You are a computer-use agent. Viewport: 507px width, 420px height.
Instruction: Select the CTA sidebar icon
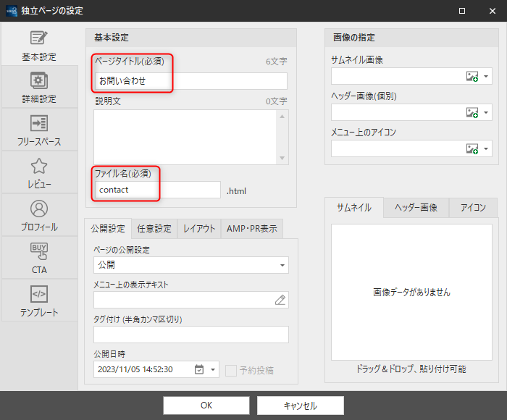point(38,258)
